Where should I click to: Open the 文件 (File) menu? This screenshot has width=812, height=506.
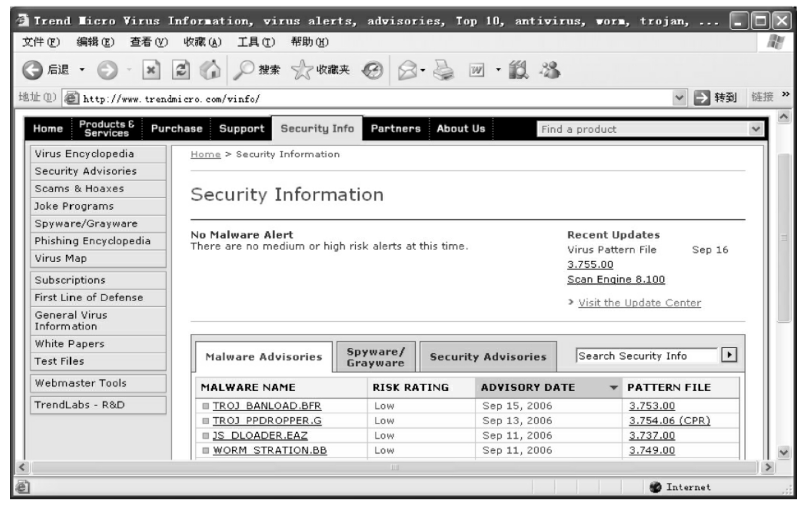click(x=41, y=42)
